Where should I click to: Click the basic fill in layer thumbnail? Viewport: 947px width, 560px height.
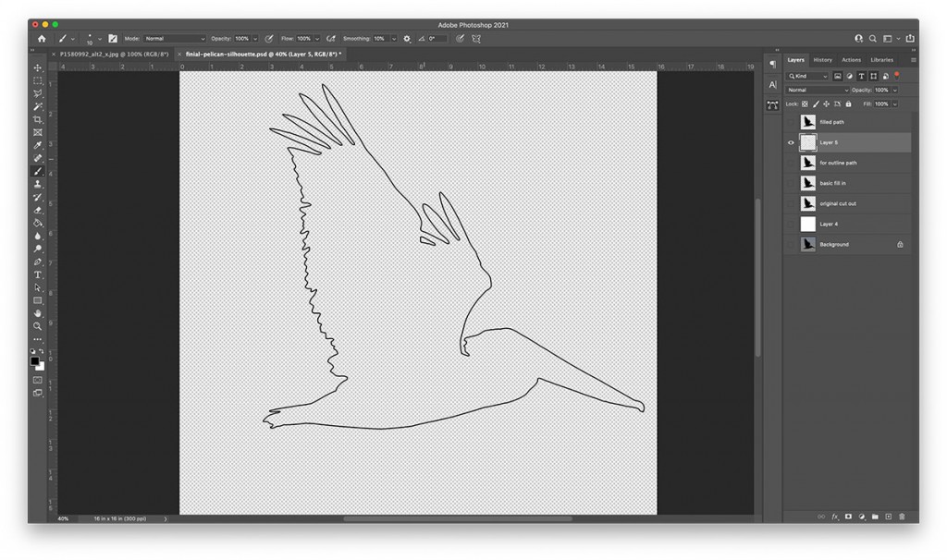click(x=809, y=184)
